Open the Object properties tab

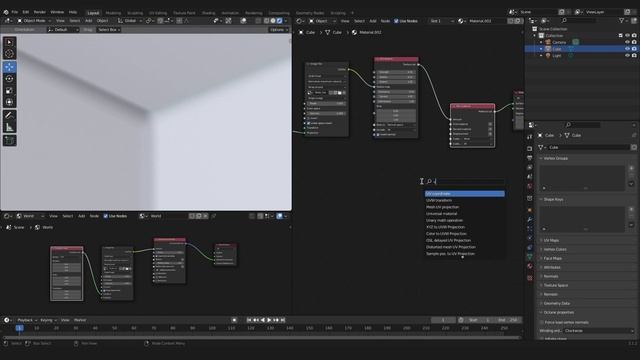[530, 210]
